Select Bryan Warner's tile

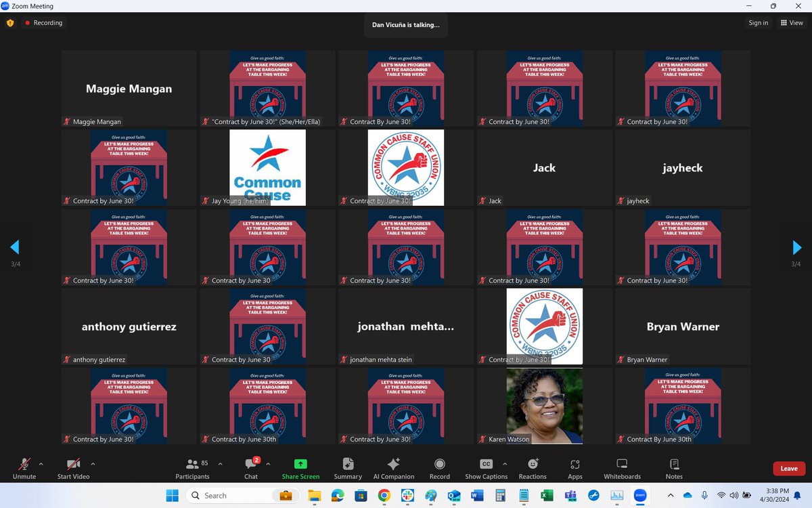point(682,326)
